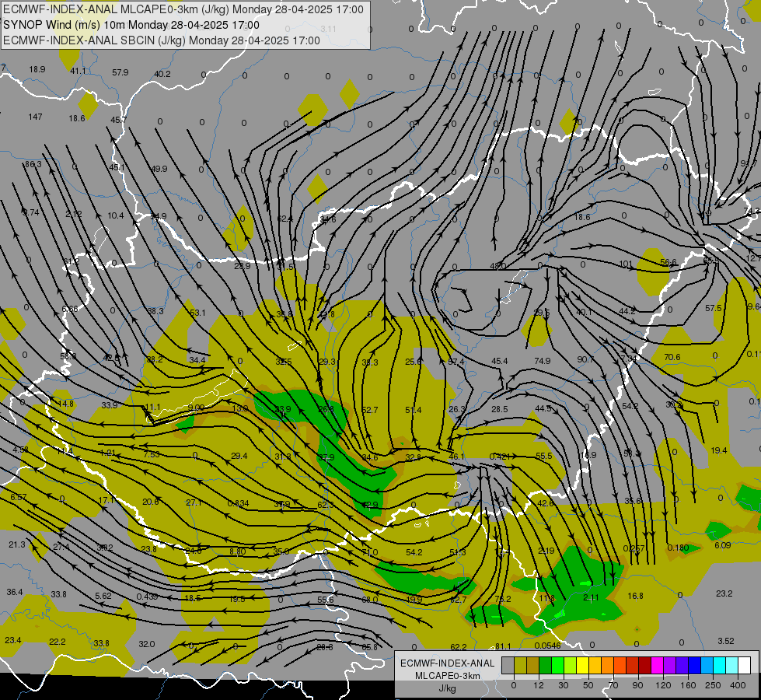The width and height of the screenshot is (761, 700).
Task: Select the pure blue legend swatch
Action: pos(694,665)
